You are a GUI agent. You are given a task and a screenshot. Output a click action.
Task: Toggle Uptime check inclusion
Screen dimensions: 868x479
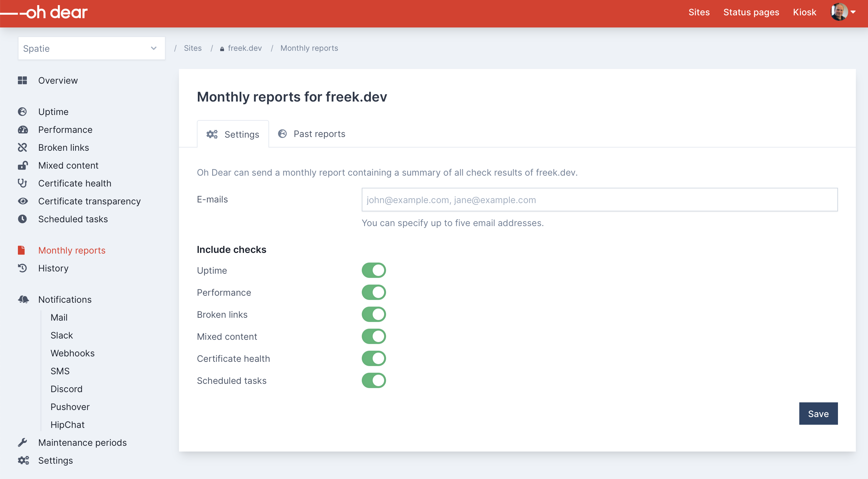point(374,270)
